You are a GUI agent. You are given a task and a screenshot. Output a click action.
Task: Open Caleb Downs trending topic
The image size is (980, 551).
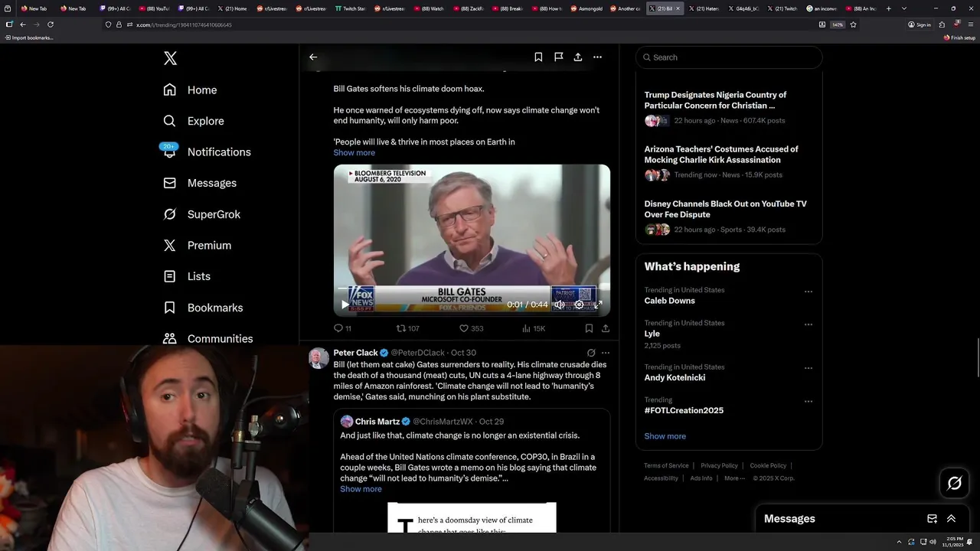click(670, 301)
